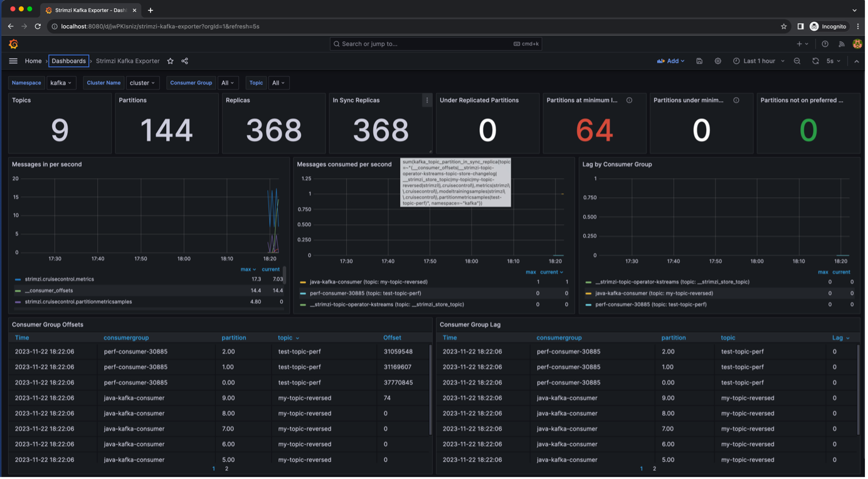Click the Add button in the toolbar
Viewport: 868px width, 479px height.
coord(670,61)
